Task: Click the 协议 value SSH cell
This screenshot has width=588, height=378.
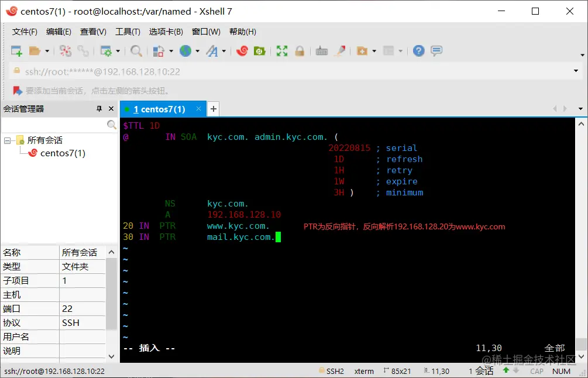Action: tap(82, 322)
